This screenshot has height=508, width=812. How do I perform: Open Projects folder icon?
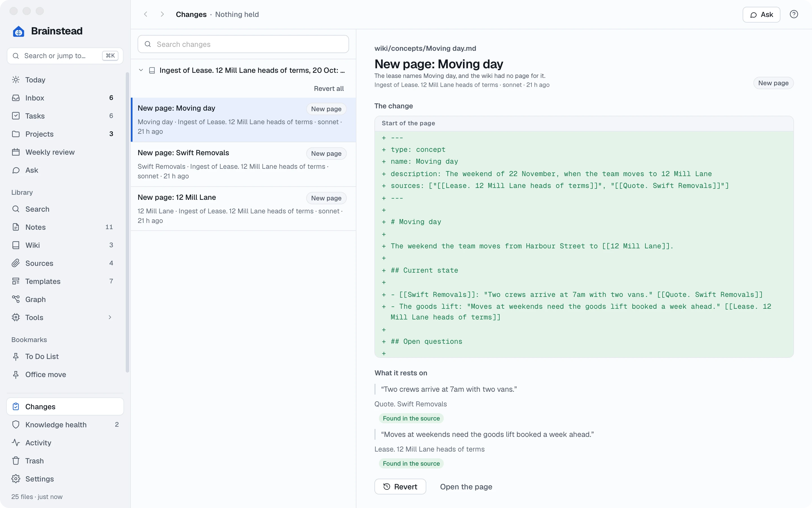pos(16,134)
